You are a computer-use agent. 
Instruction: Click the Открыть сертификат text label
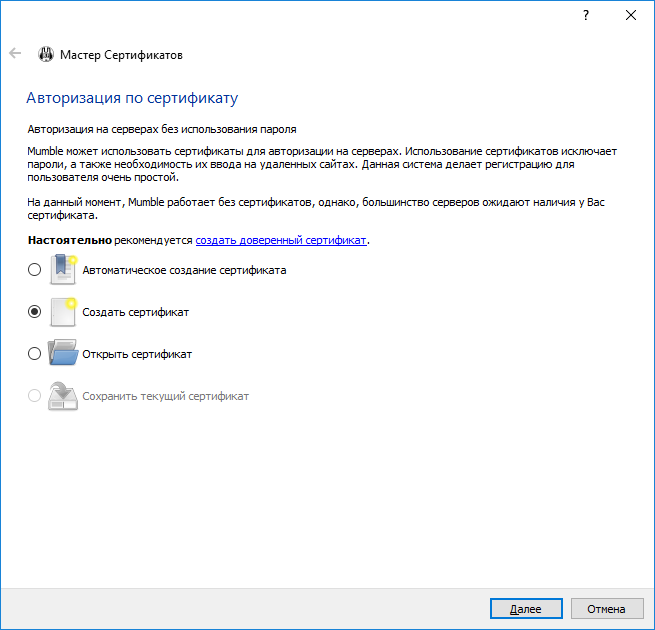point(137,354)
